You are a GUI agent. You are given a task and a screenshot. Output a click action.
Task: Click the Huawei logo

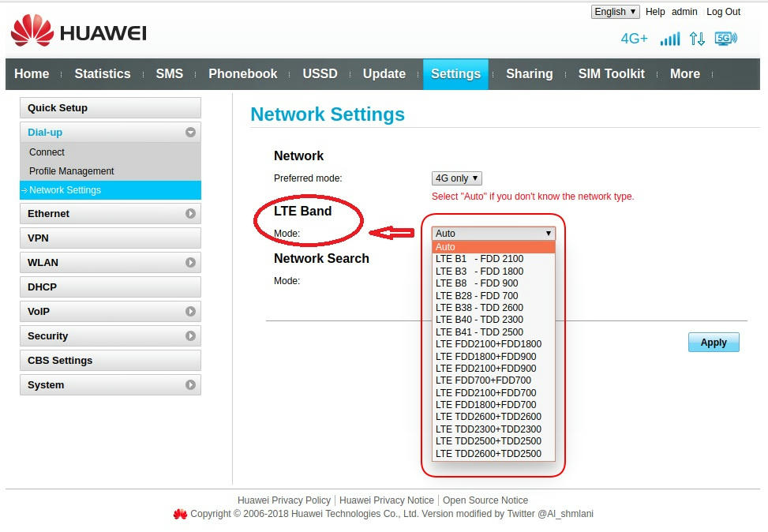78,31
